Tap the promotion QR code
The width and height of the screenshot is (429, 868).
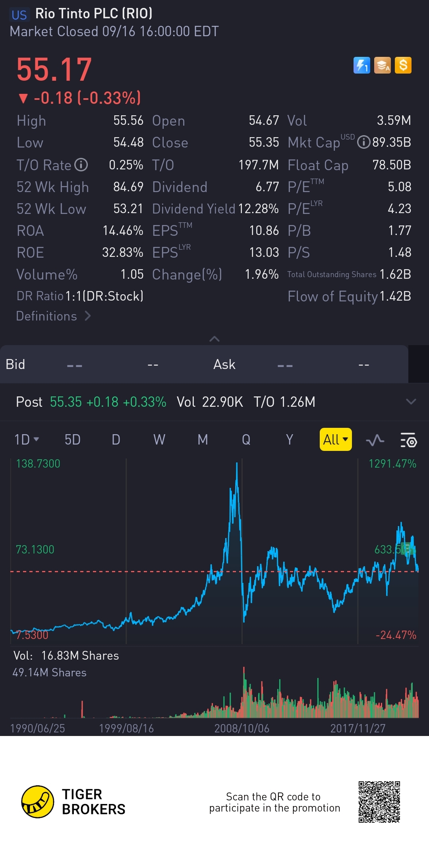click(x=379, y=802)
